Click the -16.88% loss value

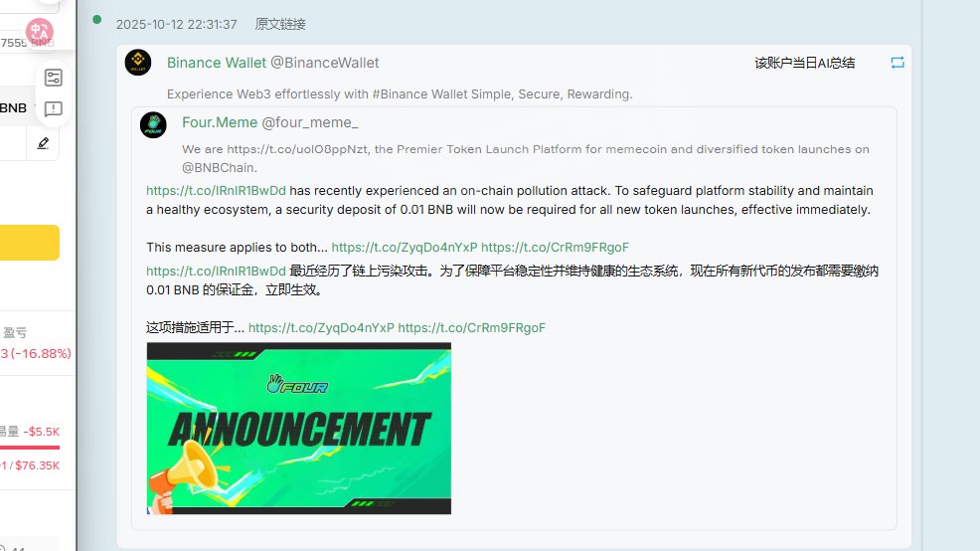(x=41, y=353)
